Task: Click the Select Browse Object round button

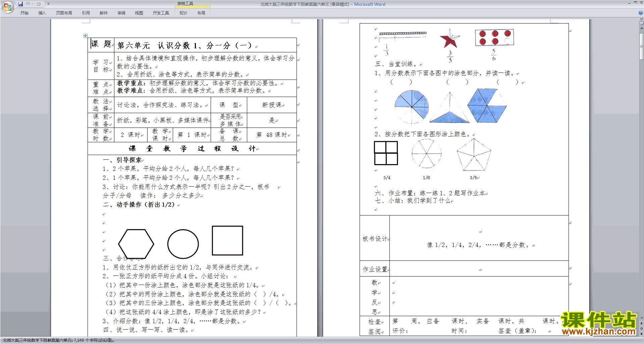Action: 642,329
